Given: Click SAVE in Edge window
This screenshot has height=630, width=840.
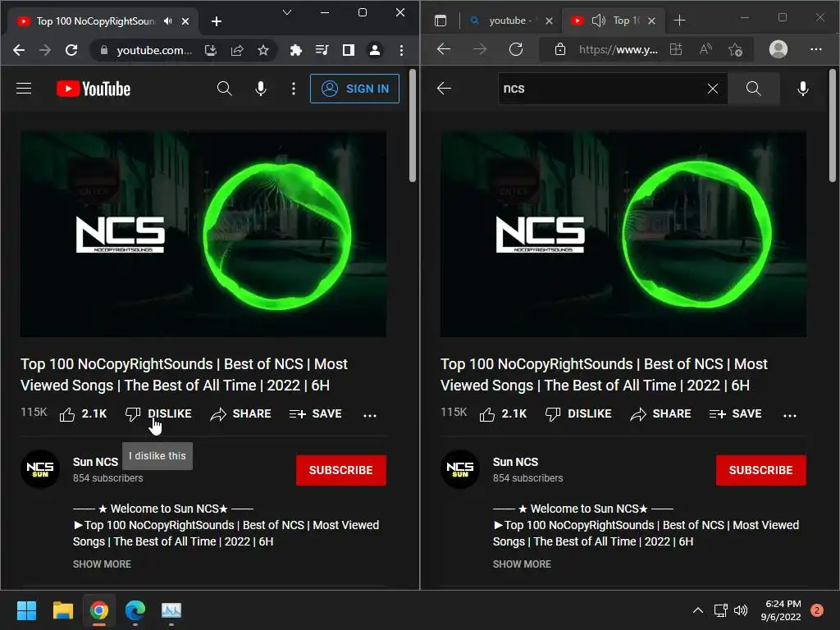Looking at the screenshot, I should tap(736, 413).
